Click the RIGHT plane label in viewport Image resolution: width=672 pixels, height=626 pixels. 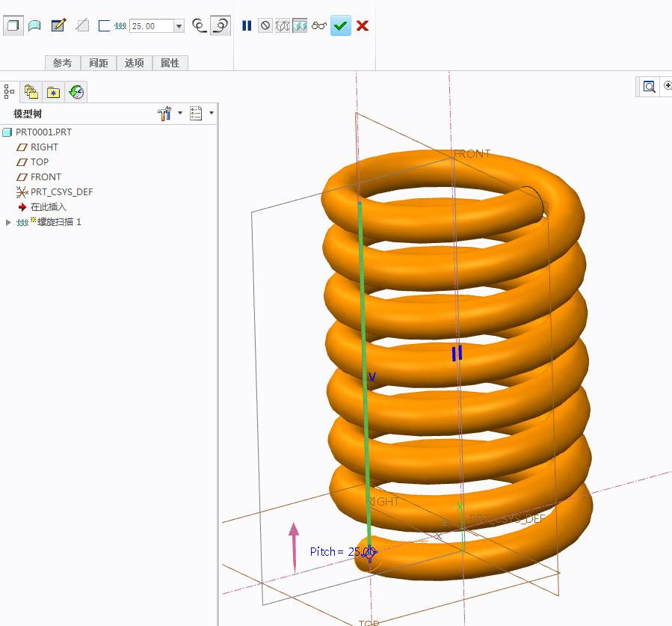click(383, 502)
